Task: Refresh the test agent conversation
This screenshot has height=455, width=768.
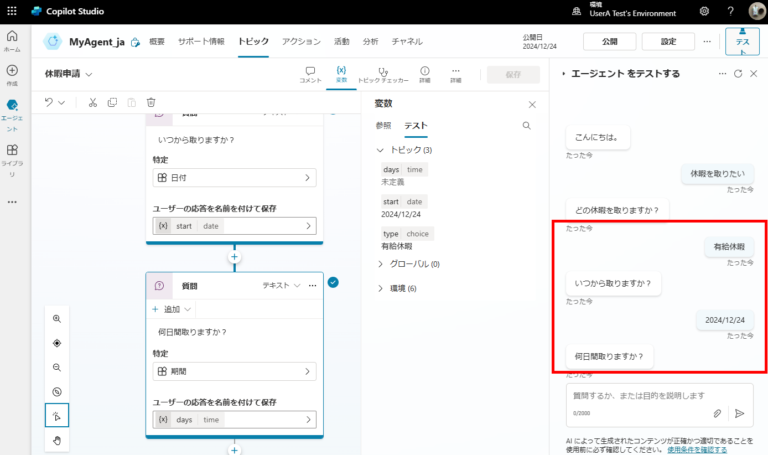Action: point(738,74)
